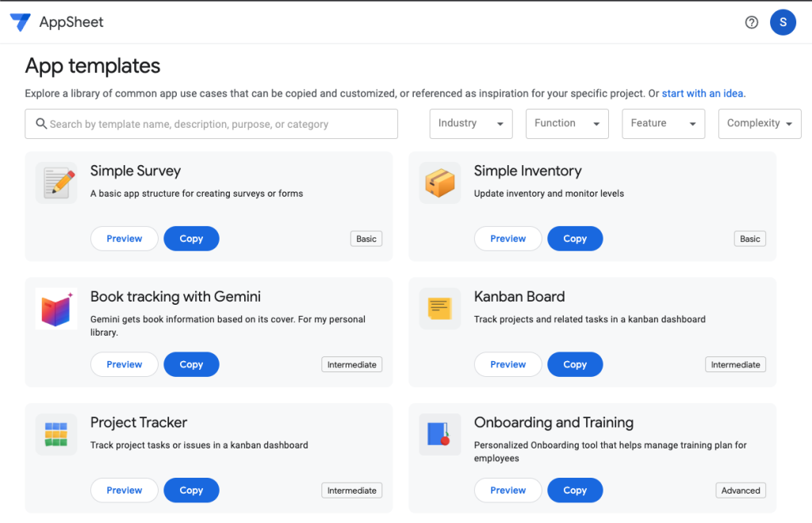Open the Complexity filter dropdown
The width and height of the screenshot is (812, 523).
759,124
